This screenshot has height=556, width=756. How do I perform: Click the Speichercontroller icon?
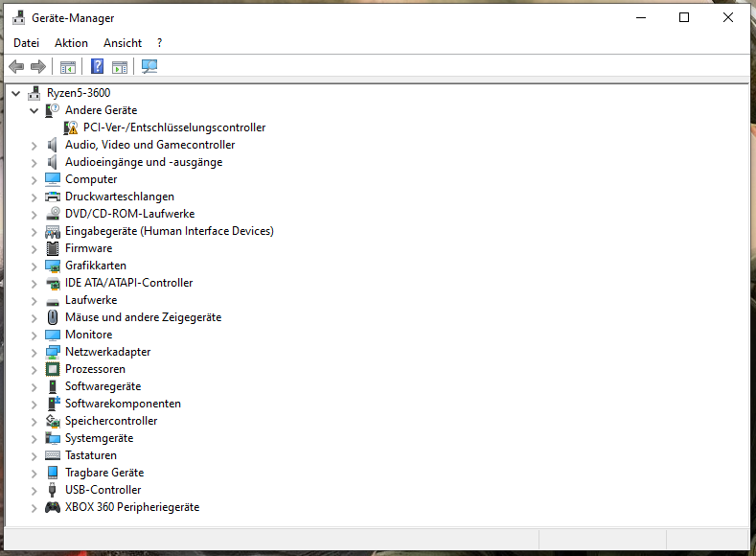pyautogui.click(x=53, y=421)
